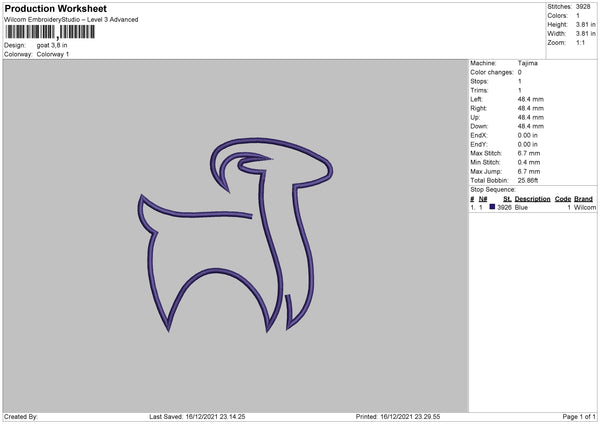Click the stitch count 3926 in stop row
Viewport: 600px width, 424px height.
(x=504, y=207)
